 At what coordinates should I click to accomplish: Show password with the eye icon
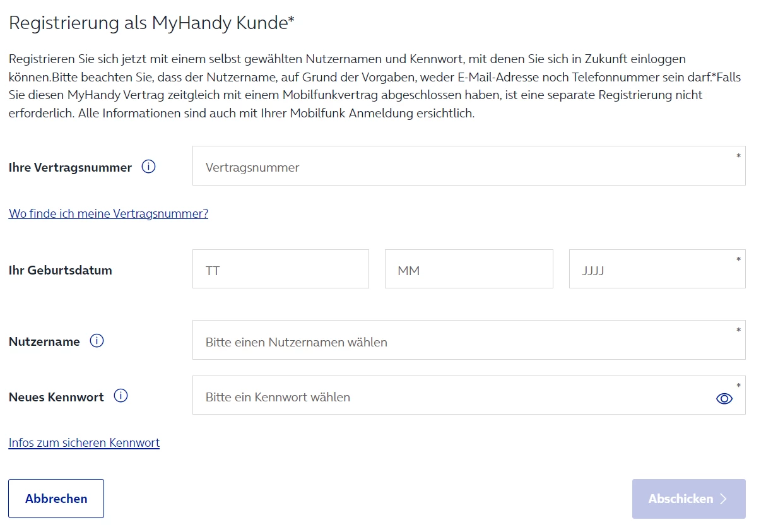click(x=724, y=398)
